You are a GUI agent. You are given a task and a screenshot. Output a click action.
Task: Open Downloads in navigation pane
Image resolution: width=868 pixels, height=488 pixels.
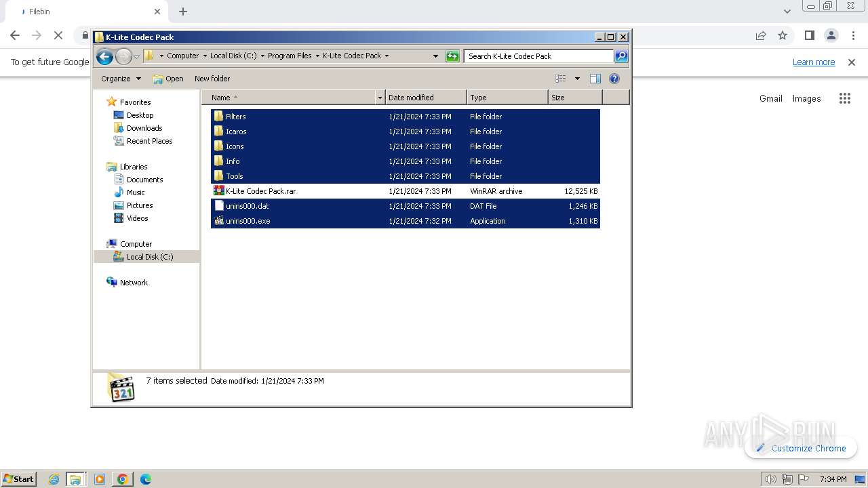pos(144,128)
